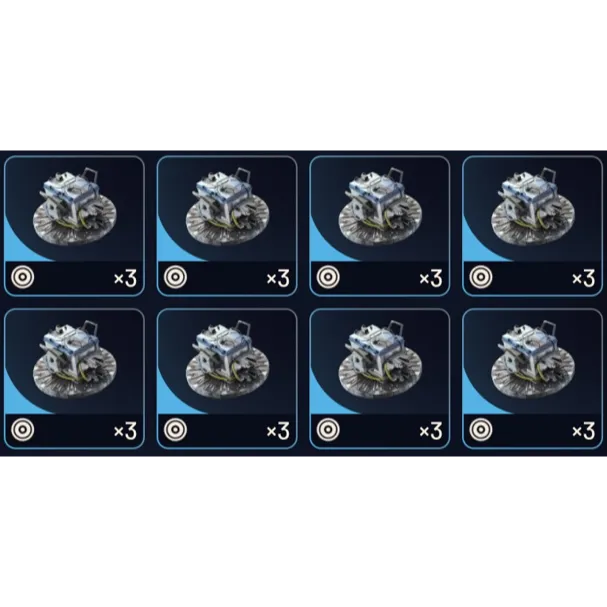
Task: Select the third engine item in bottom row
Action: click(x=380, y=379)
